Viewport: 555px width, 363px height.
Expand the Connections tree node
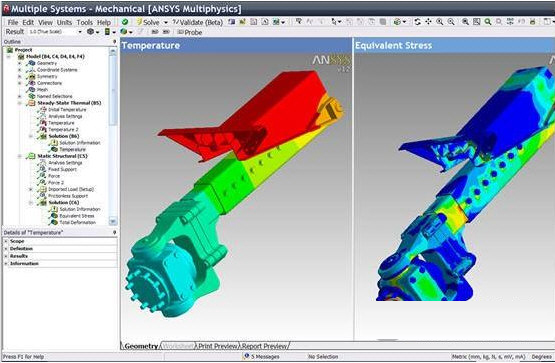tap(20, 83)
